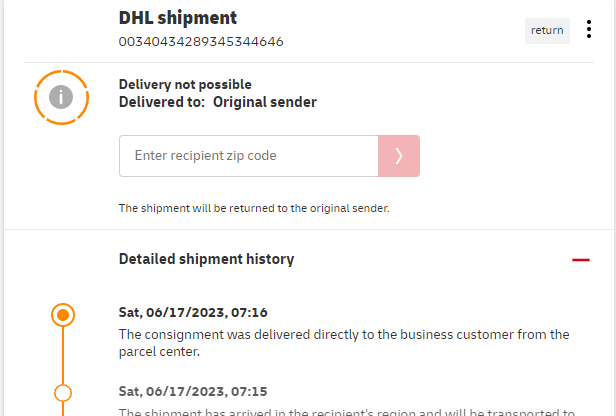The height and width of the screenshot is (416, 616).
Task: Click the orange info status icon
Action: click(62, 97)
